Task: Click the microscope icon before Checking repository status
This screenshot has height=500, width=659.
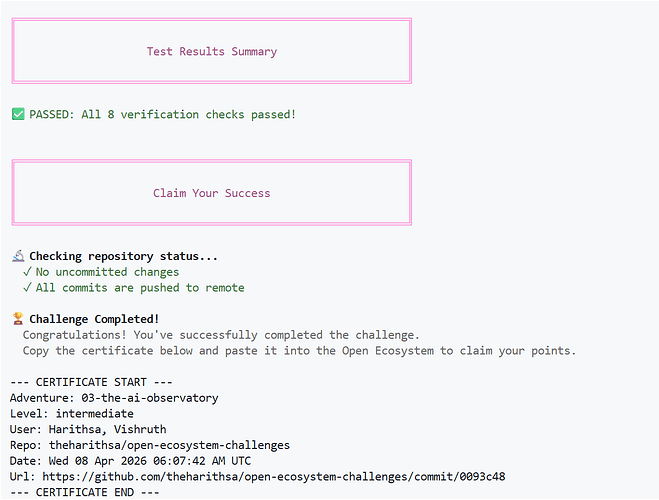Action: (18, 256)
